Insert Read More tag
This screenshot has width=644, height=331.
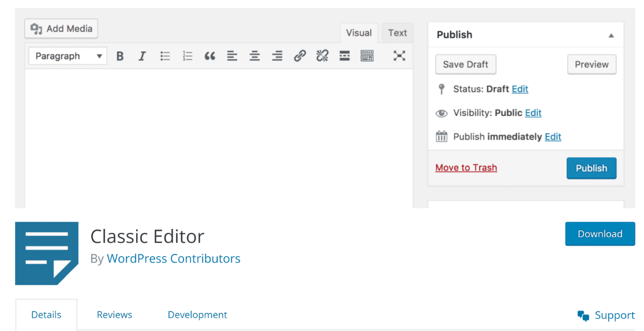tap(345, 56)
